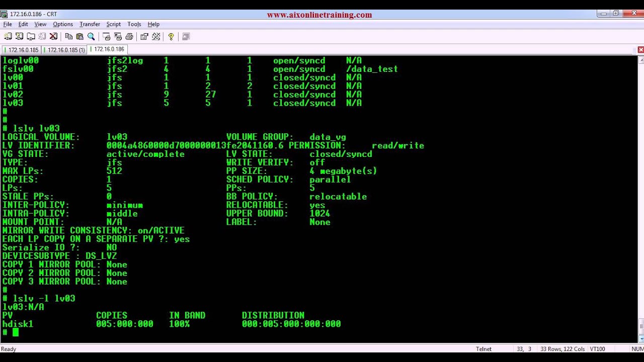Click the Print Screen toolbar icon
This screenshot has height=362, width=644.
[106, 36]
